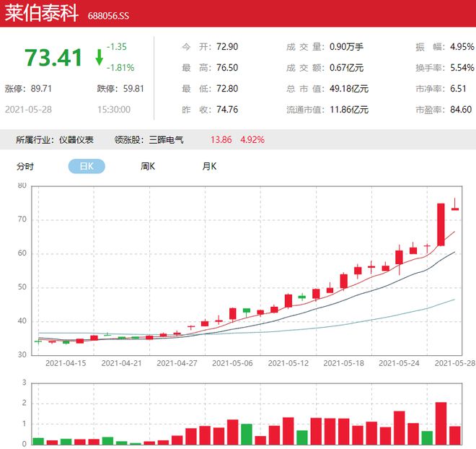Click the last candlestick on 2021-05-28
Screen dimensions: 476x449
[x=455, y=204]
